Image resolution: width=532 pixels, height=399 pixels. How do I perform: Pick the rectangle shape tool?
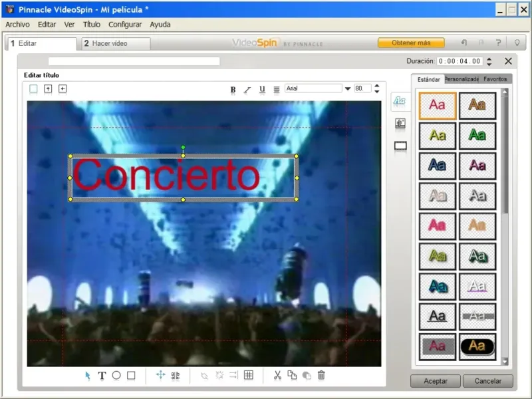coord(131,376)
